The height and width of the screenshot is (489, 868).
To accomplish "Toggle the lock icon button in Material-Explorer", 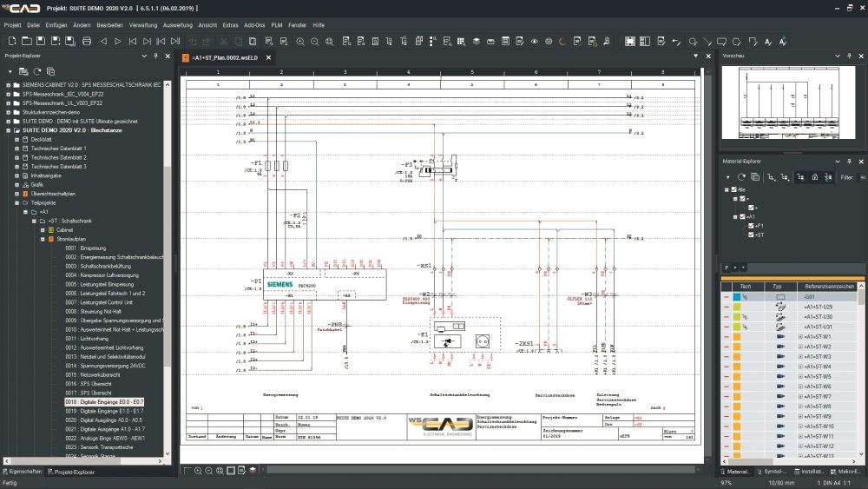I will 815,177.
